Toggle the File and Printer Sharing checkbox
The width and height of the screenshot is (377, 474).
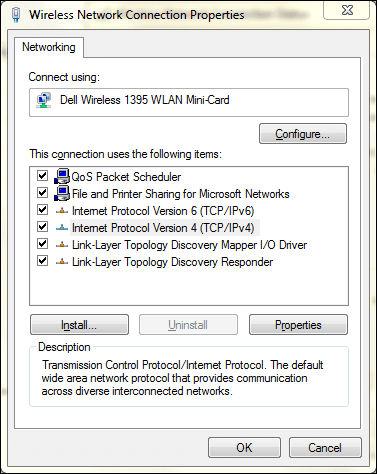coord(42,192)
